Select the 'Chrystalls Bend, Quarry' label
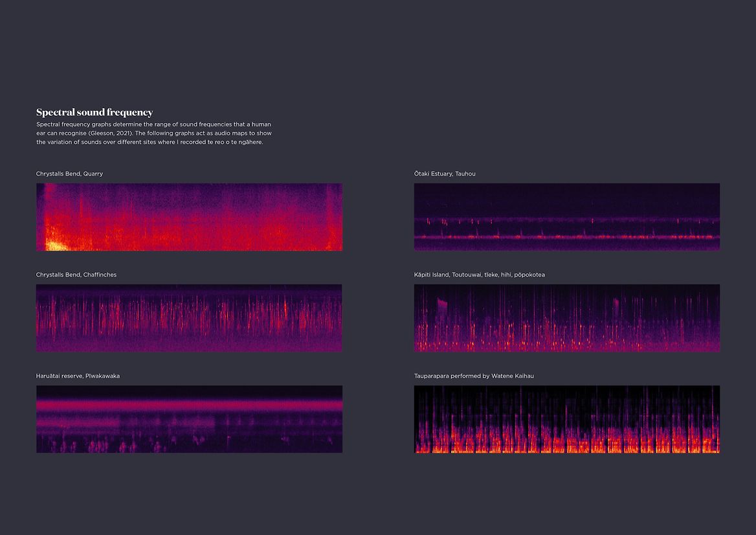Image resolution: width=756 pixels, height=535 pixels. (69, 174)
